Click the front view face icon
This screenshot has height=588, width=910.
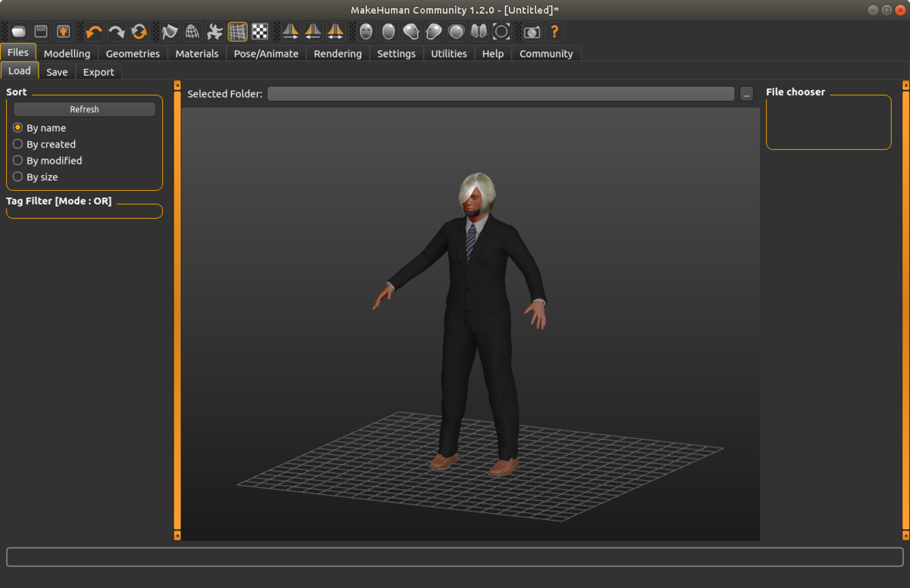pyautogui.click(x=366, y=32)
